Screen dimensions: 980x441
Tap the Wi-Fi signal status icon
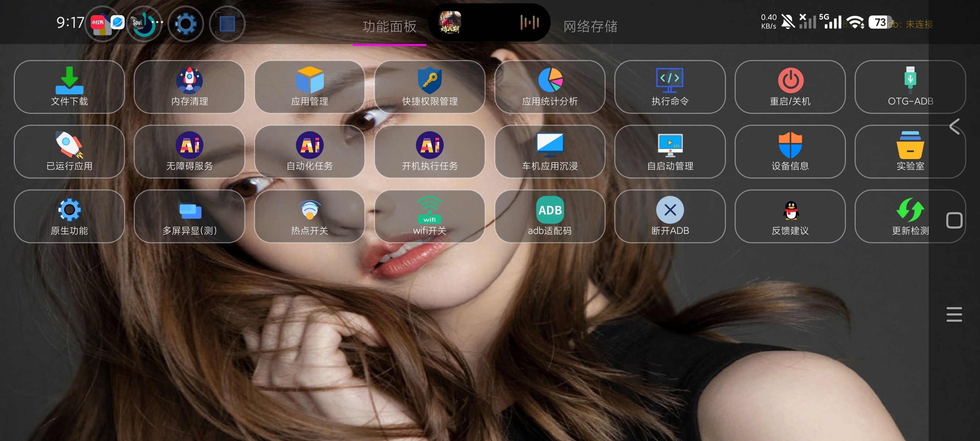pyautogui.click(x=856, y=22)
